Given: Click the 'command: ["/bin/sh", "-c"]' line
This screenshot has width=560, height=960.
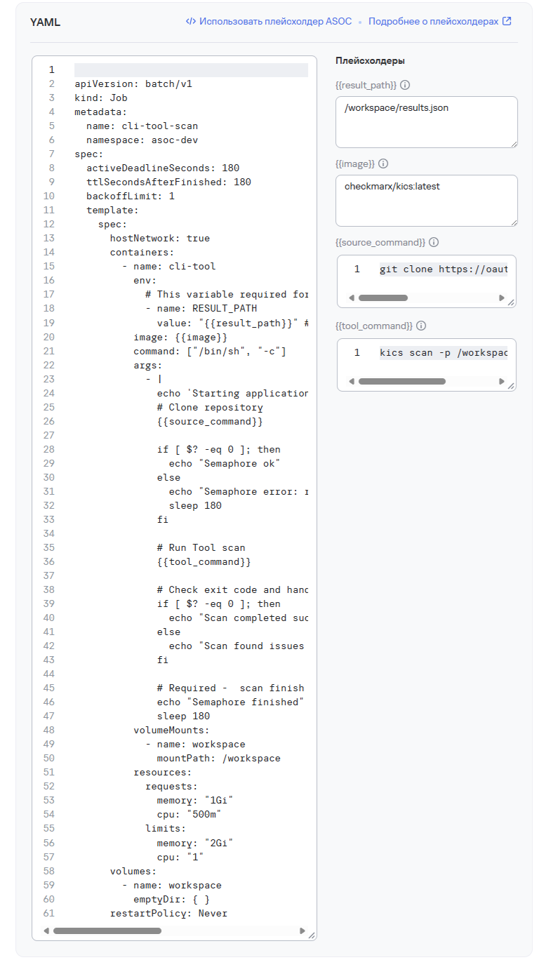Looking at the screenshot, I should (210, 352).
